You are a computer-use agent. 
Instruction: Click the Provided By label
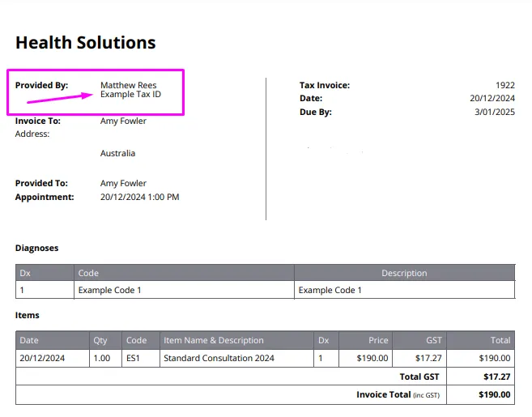point(42,85)
